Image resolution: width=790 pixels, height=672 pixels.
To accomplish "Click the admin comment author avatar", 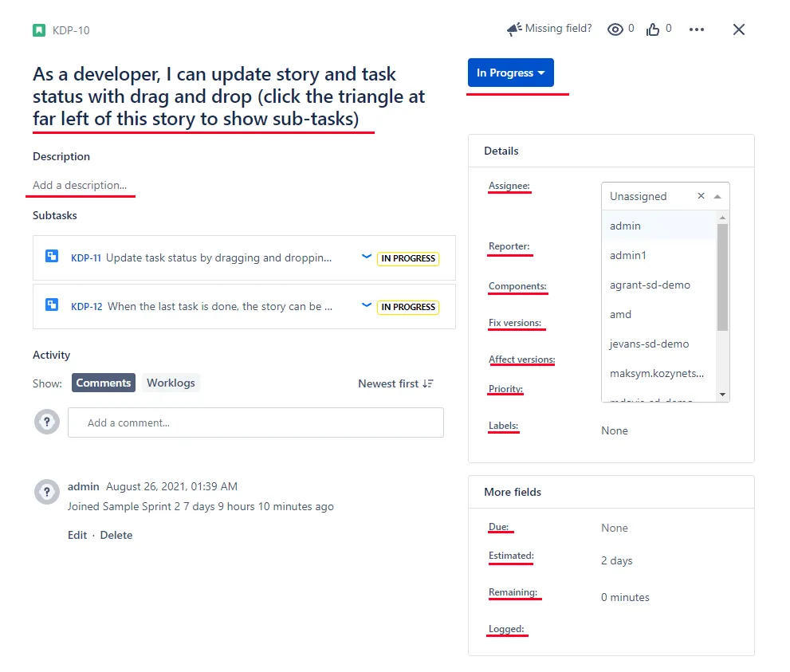I will tap(47, 492).
